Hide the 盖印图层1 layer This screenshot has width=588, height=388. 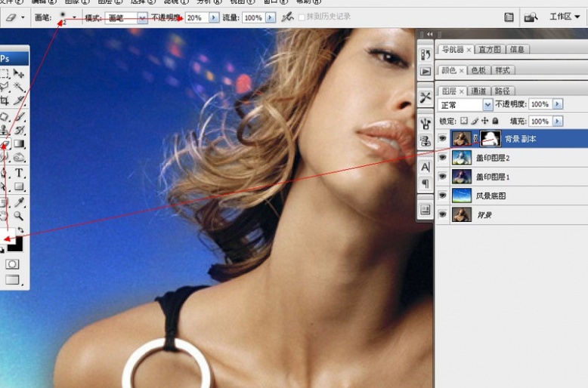[x=442, y=176]
